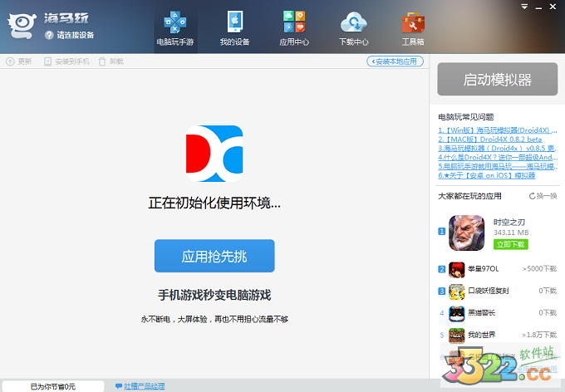Refresh app list with 换一换
This screenshot has width=565, height=392.
point(543,196)
